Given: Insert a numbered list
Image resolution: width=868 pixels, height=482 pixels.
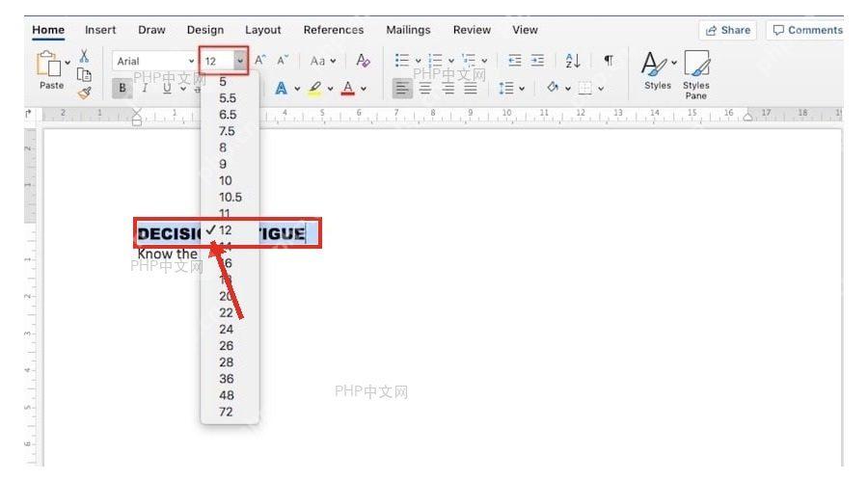Looking at the screenshot, I should click(x=436, y=61).
